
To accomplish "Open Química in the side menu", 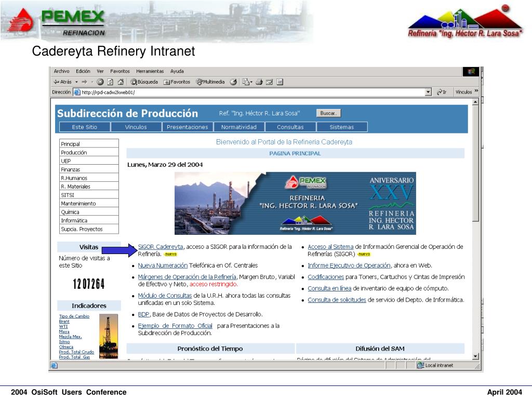I will click(89, 212).
